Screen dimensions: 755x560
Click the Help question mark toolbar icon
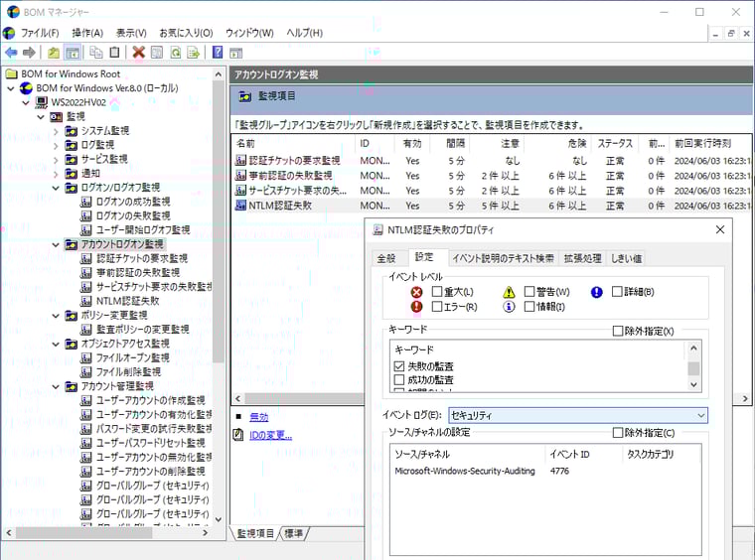218,52
